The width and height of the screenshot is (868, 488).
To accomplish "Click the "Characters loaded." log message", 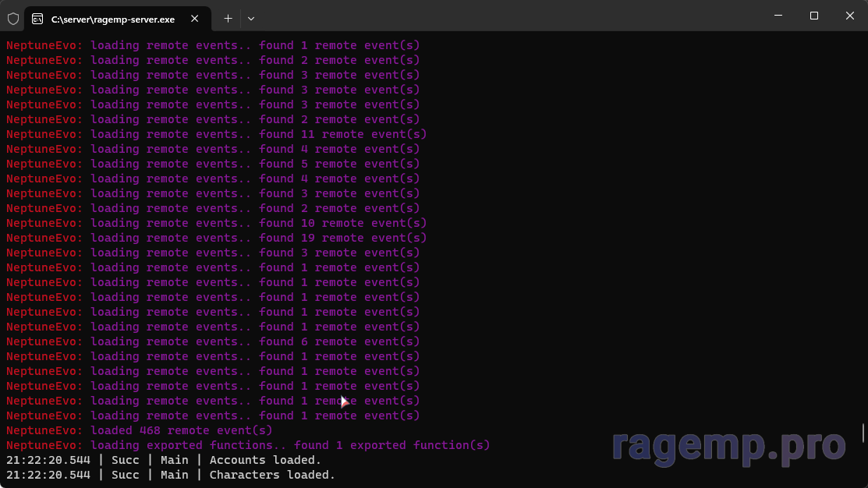I will click(x=272, y=475).
